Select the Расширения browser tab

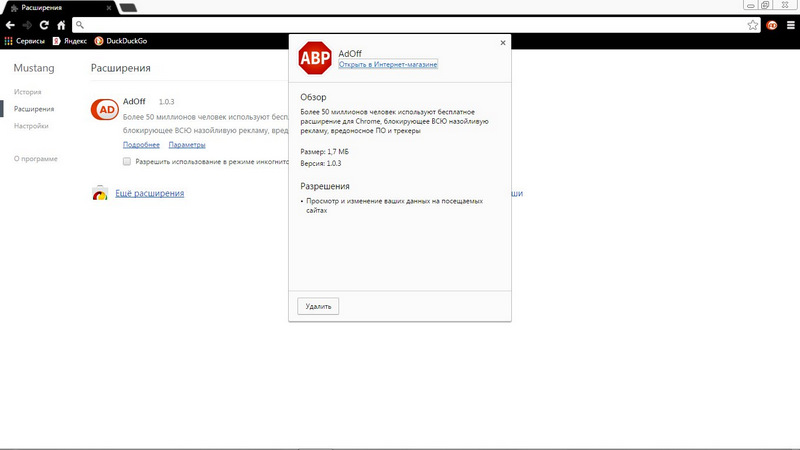(x=59, y=8)
